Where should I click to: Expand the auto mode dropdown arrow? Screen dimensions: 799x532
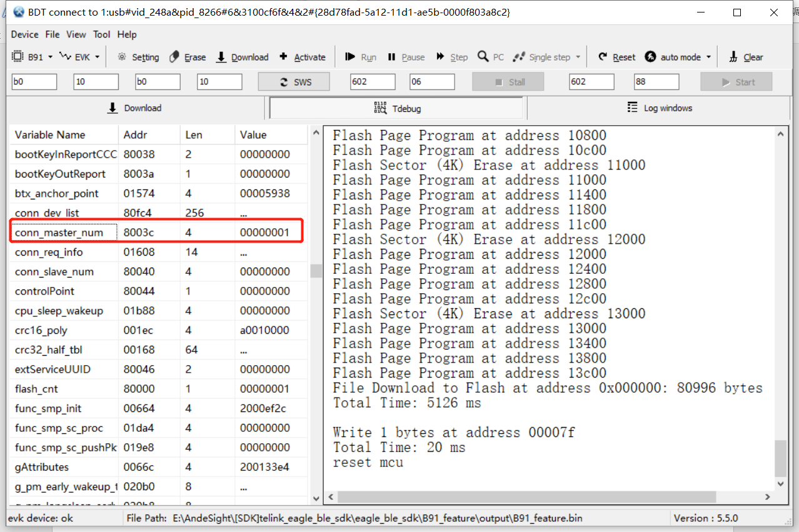click(x=708, y=57)
